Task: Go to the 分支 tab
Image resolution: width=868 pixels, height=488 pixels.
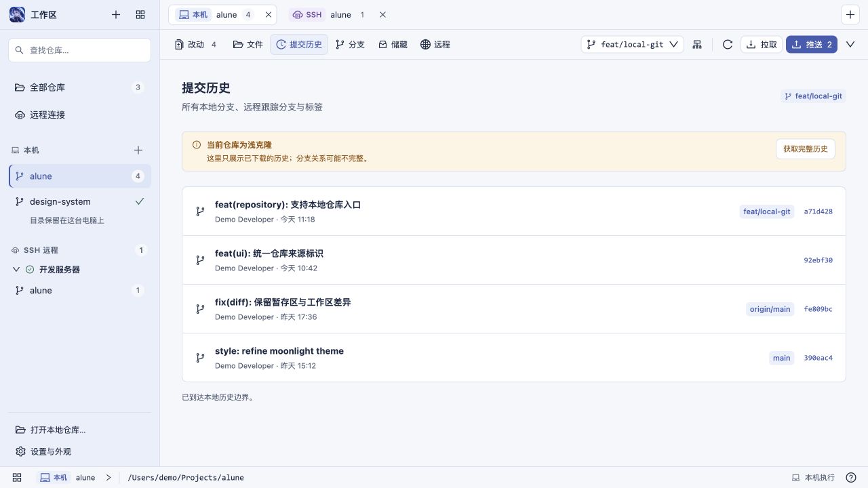Action: point(350,44)
